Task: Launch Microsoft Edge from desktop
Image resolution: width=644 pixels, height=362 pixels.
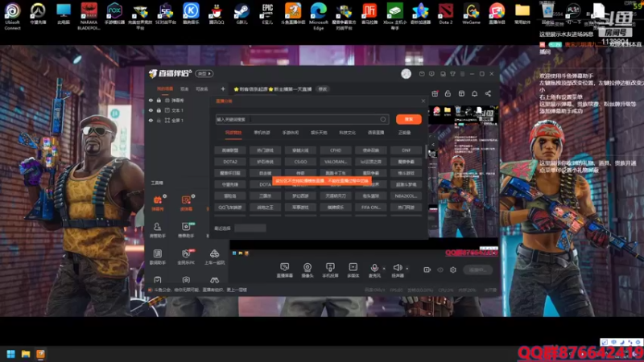Action: pos(318,16)
